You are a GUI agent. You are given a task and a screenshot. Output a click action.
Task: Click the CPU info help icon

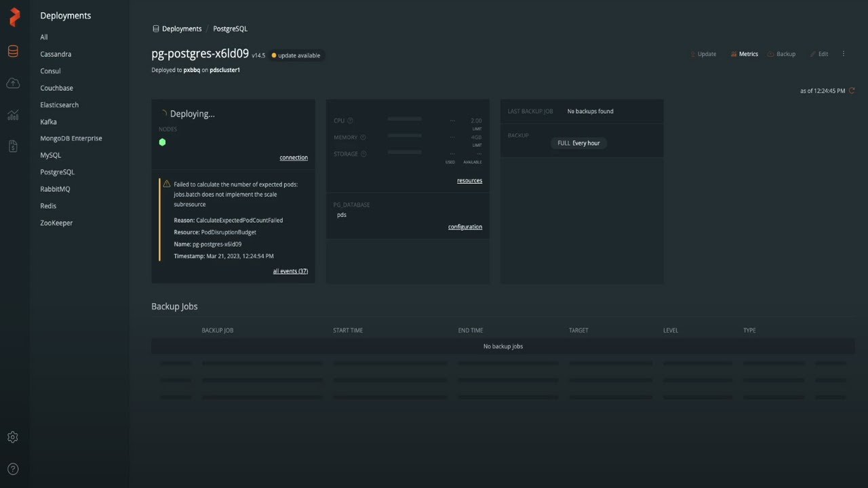(x=351, y=121)
